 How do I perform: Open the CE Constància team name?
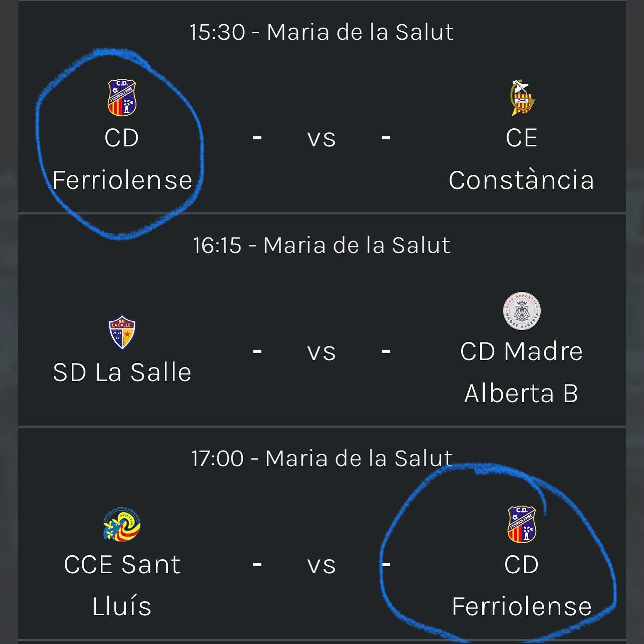[522, 159]
